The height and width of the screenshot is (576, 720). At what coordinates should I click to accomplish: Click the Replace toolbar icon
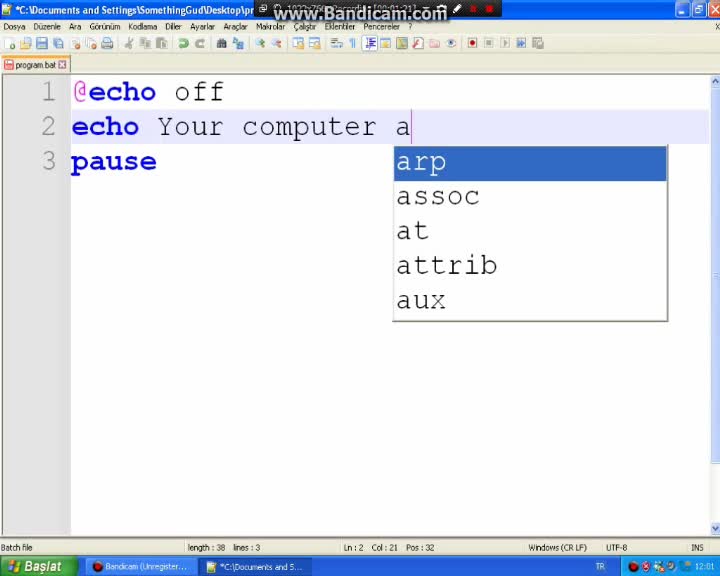coord(238,44)
